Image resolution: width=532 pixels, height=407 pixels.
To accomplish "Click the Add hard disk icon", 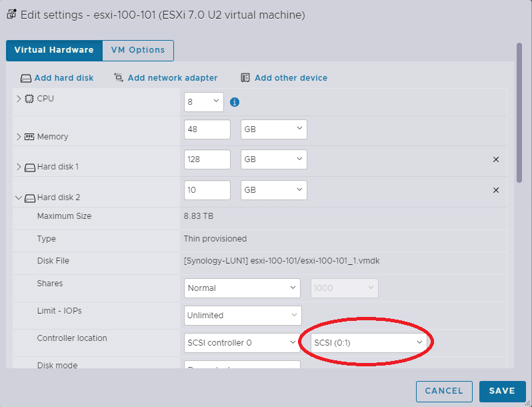I will pos(26,78).
